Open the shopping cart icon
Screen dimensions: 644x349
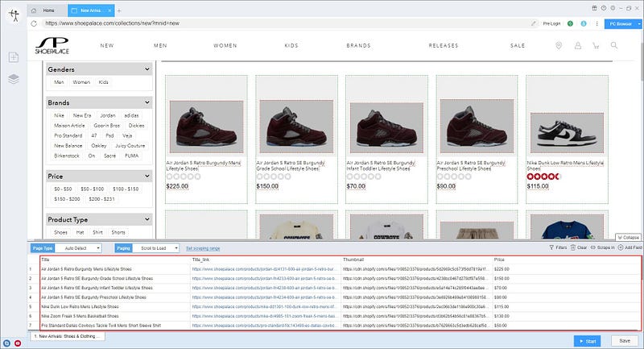click(x=596, y=46)
